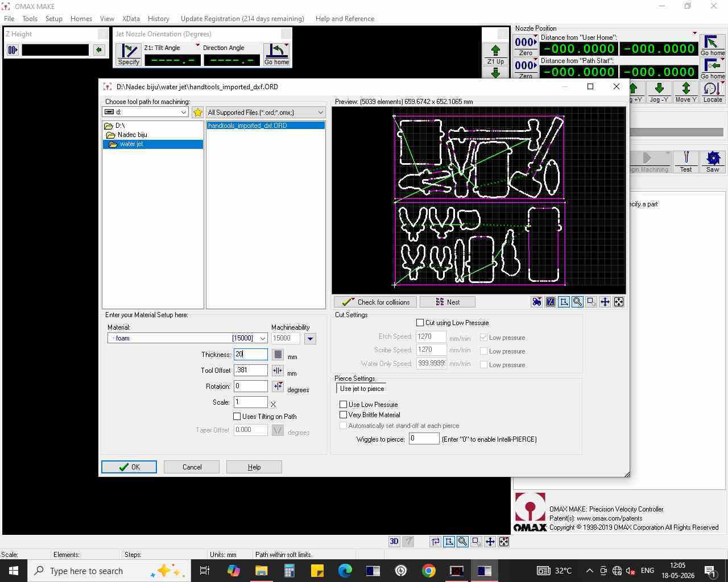Click the tool offset adjust icon
The height and width of the screenshot is (582, 728).
(x=278, y=371)
